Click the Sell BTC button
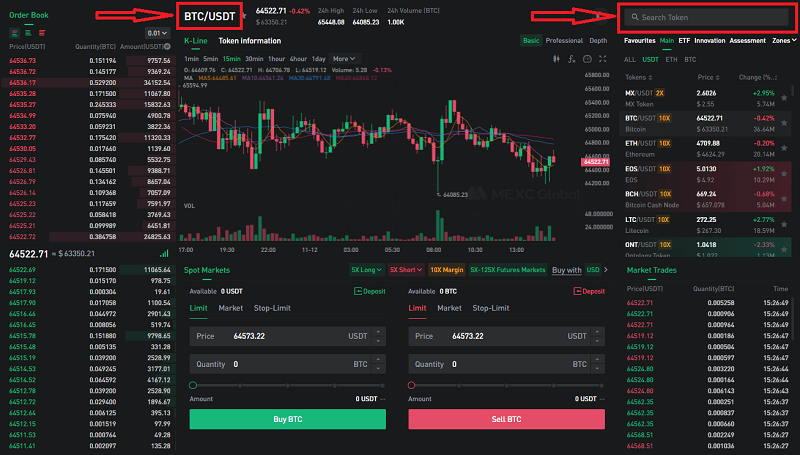 pyautogui.click(x=507, y=419)
